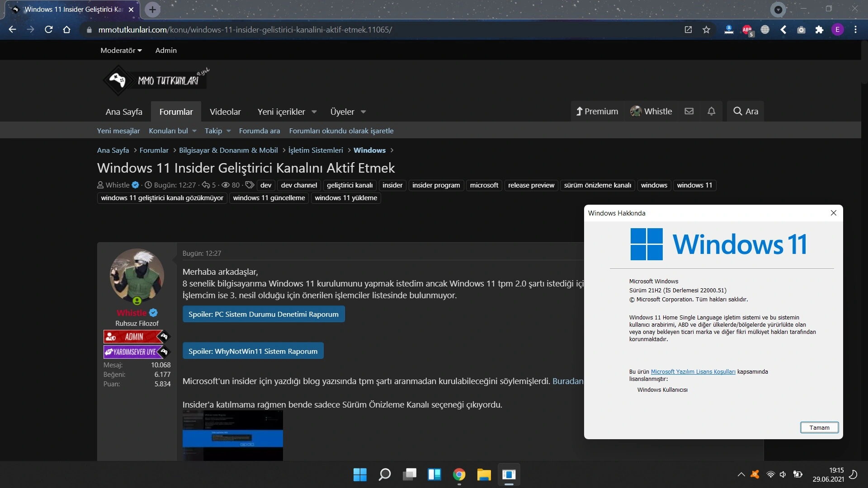Open Whistle's profile avatar in post
Image resolution: width=868 pixels, height=488 pixels.
137,276
